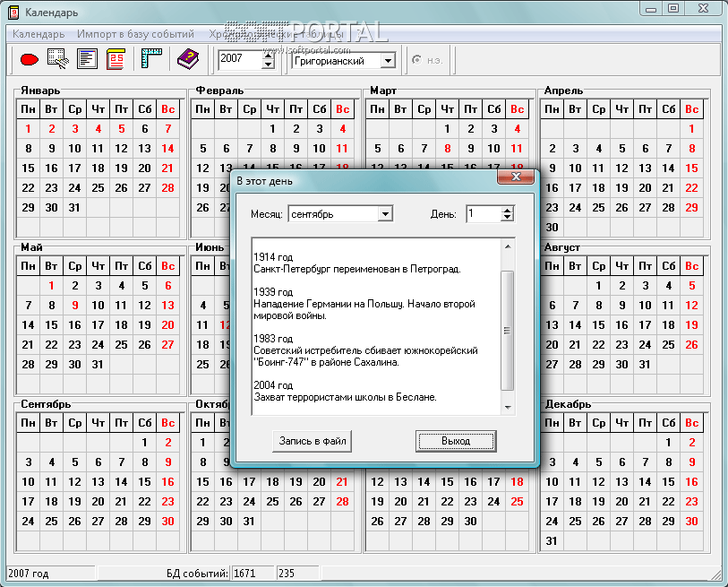This screenshot has height=587, width=728.
Task: Decrease the year with the down arrow
Action: click(x=268, y=65)
